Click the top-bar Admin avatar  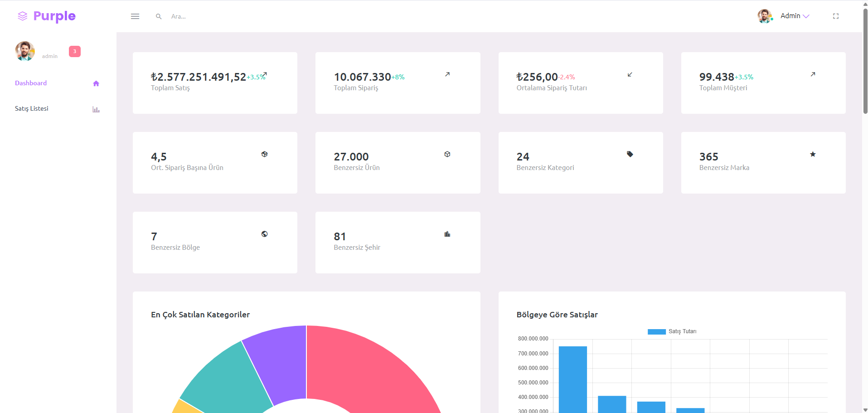(x=765, y=16)
